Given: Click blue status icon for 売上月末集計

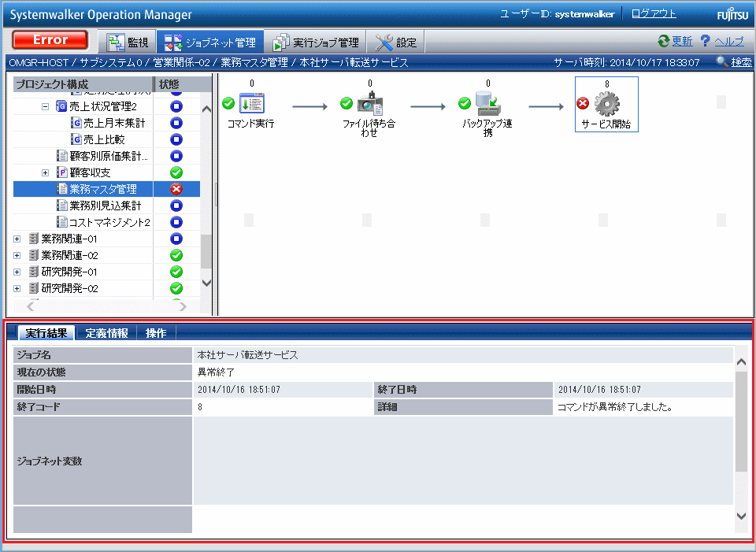Looking at the screenshot, I should tap(176, 123).
